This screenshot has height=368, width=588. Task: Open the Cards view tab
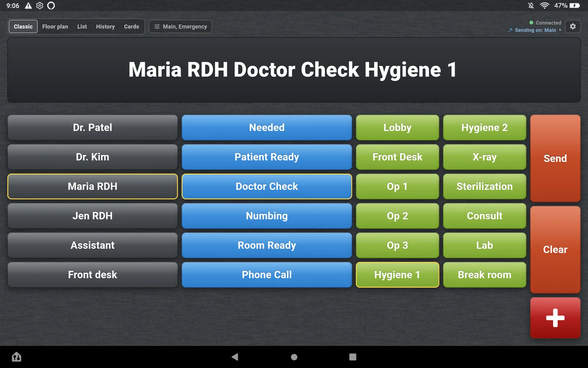132,26
